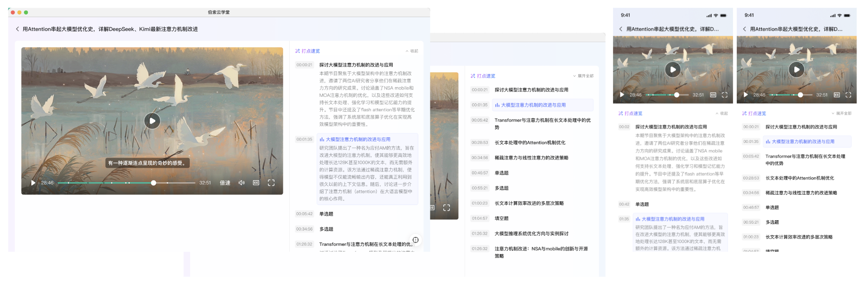The width and height of the screenshot is (868, 281).
Task: Tap 稀疏注意力与线性注意力的改进策略 on the right phone screen
Action: 801,193
